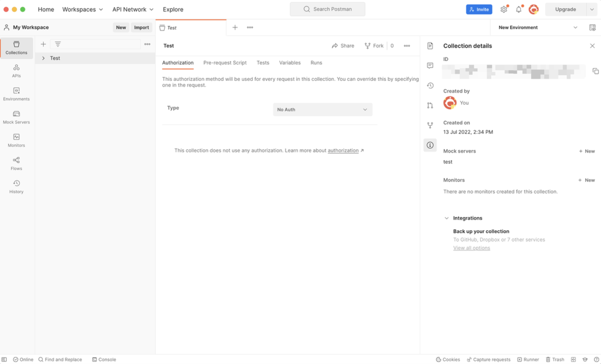Open the Pull requests icon in right sidebar

[430, 105]
